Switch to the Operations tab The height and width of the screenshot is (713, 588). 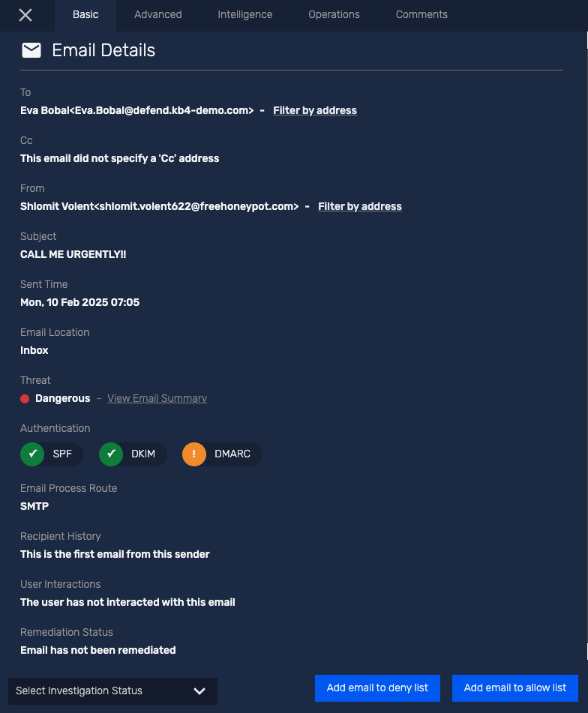pos(334,14)
